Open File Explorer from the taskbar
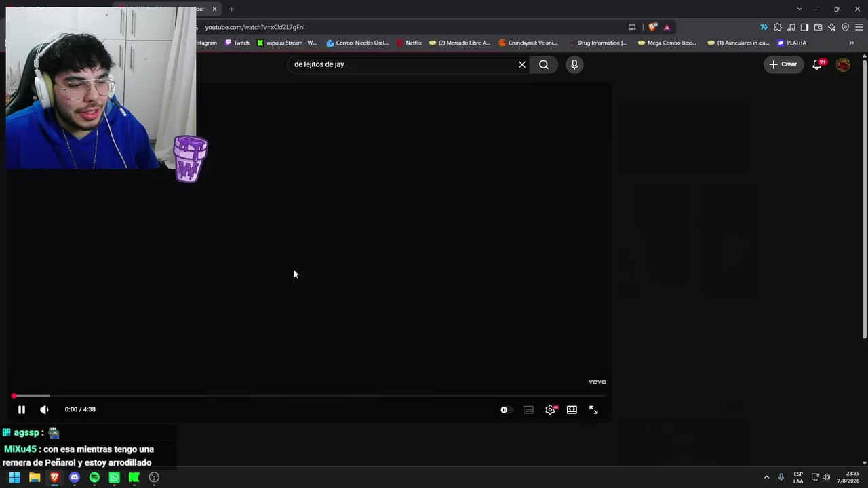The width and height of the screenshot is (868, 488). (x=35, y=477)
